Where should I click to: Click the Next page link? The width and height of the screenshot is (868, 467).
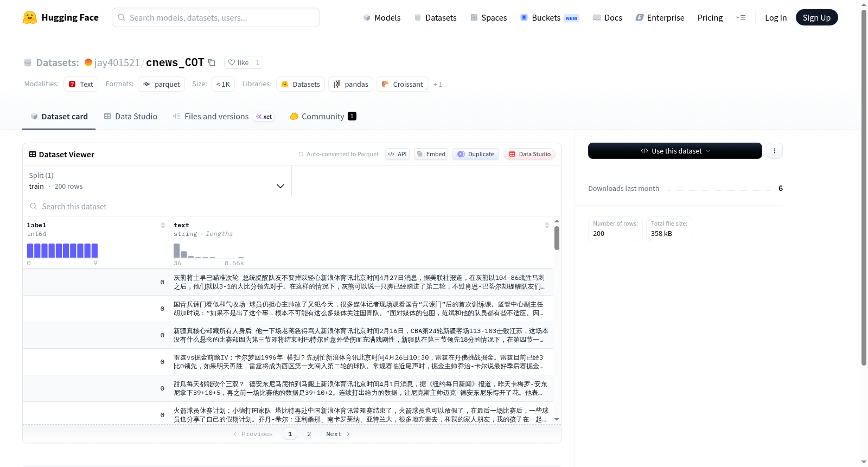pos(338,434)
